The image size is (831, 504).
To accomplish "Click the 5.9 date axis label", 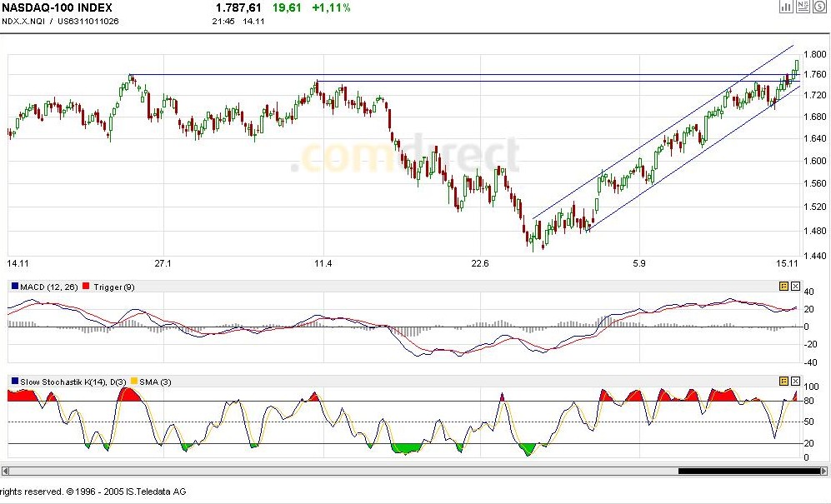I will [x=639, y=263].
